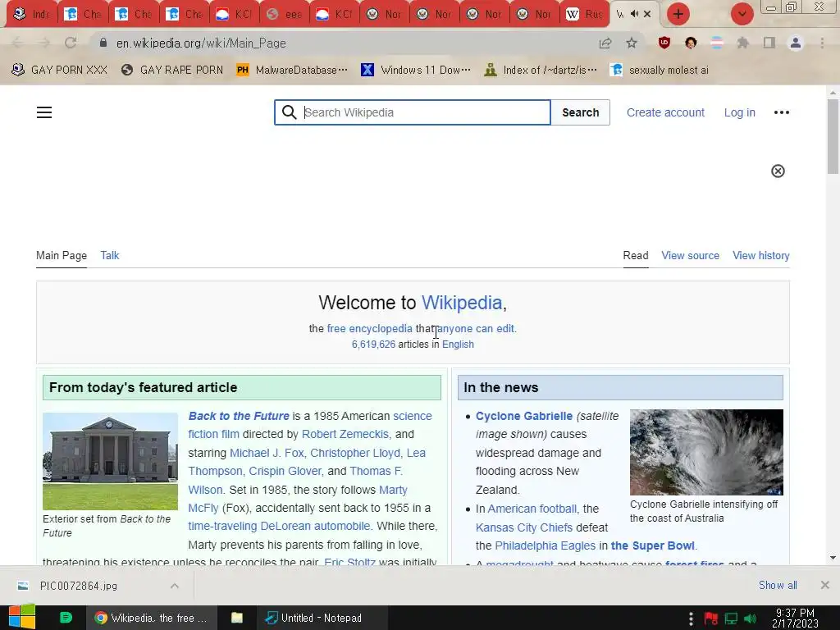Click the English language link
The height and width of the screenshot is (630, 840).
[x=458, y=345]
